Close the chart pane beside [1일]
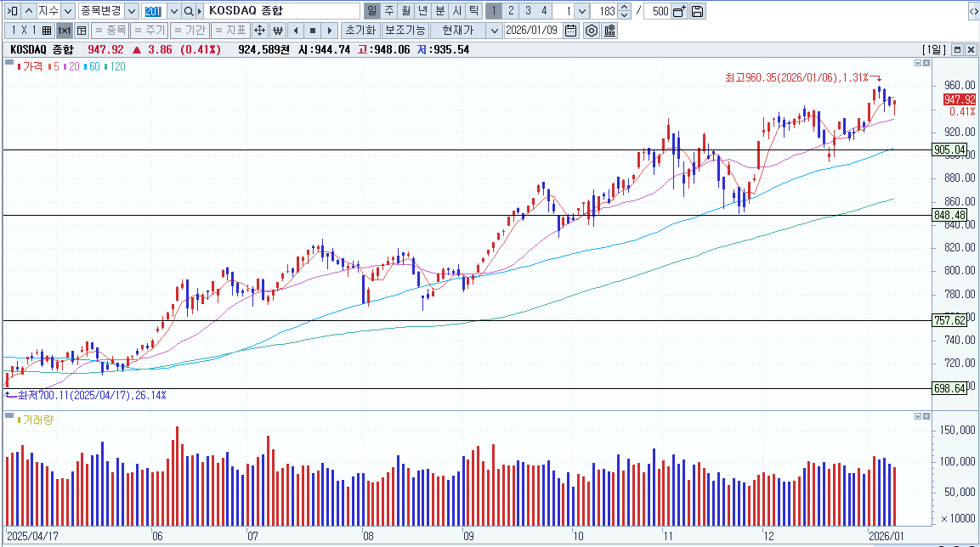The width and height of the screenshot is (980, 547). coord(971,49)
